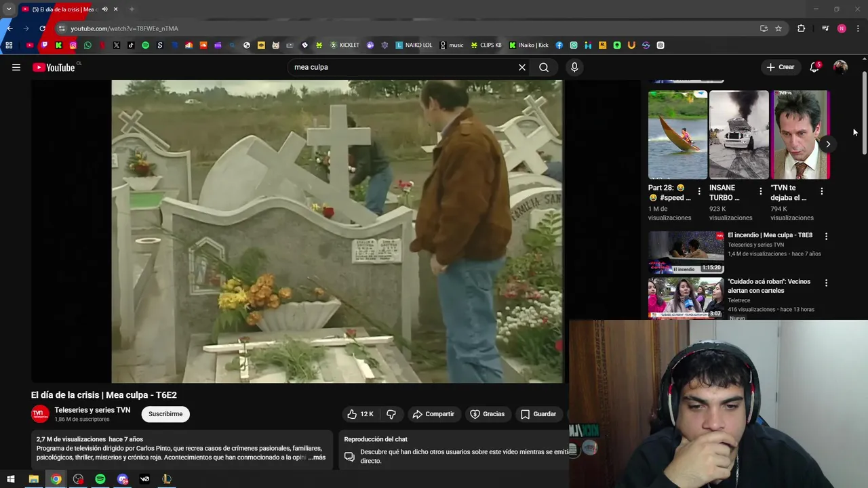Open YouTube account avatar menu
Viewport: 868px width, 488px height.
840,67
